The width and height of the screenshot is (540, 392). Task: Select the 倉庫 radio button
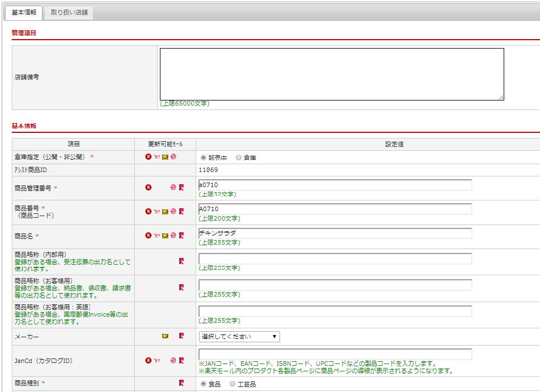(239, 158)
